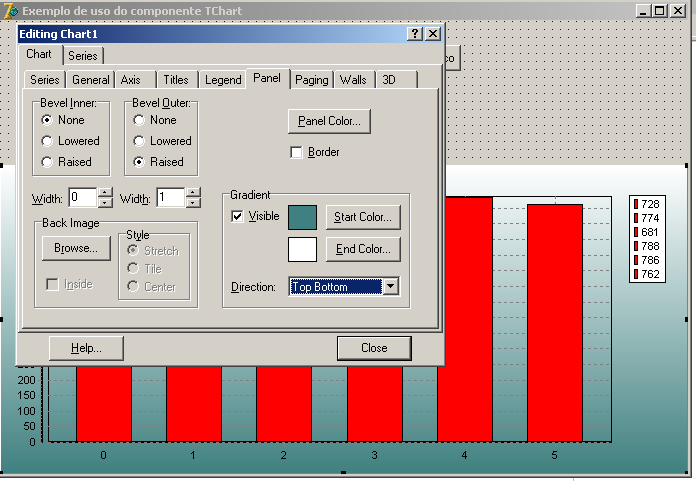
Task: Click the help question mark button in dialog
Action: (415, 34)
